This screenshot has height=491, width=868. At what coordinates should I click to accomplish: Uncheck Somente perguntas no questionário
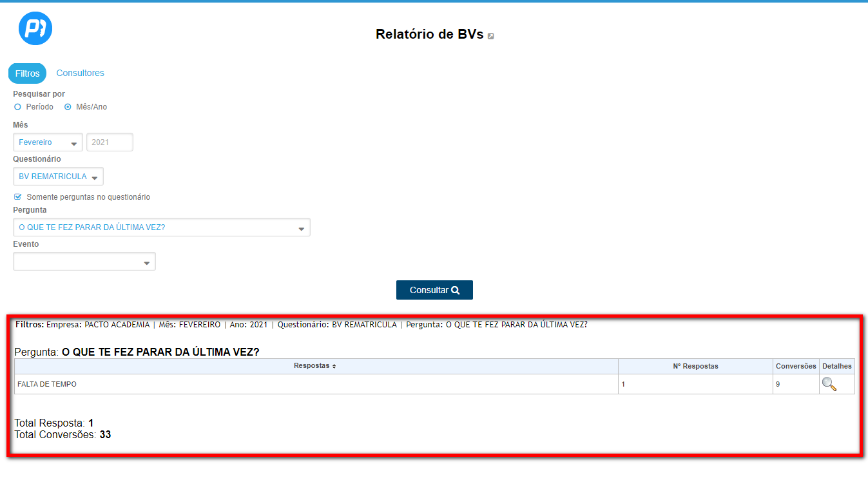click(x=18, y=197)
